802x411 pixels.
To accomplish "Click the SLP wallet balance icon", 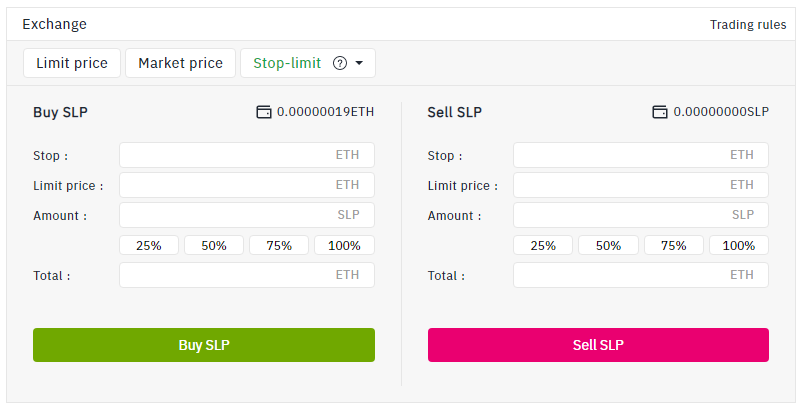I will pos(660,112).
